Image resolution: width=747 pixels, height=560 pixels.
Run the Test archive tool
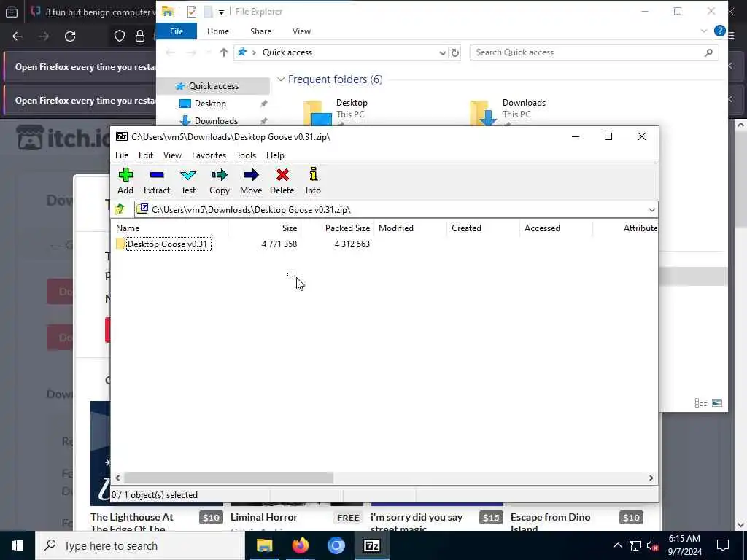point(188,182)
